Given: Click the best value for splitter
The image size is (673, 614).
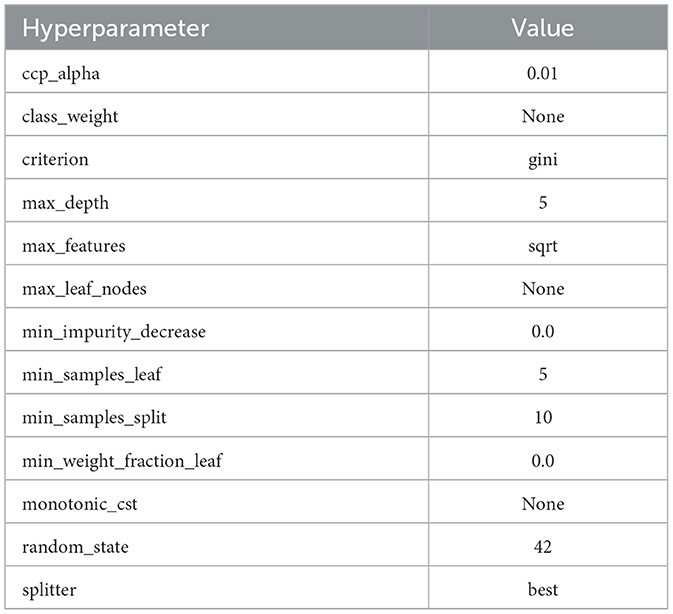Looking at the screenshot, I should click(x=543, y=590).
